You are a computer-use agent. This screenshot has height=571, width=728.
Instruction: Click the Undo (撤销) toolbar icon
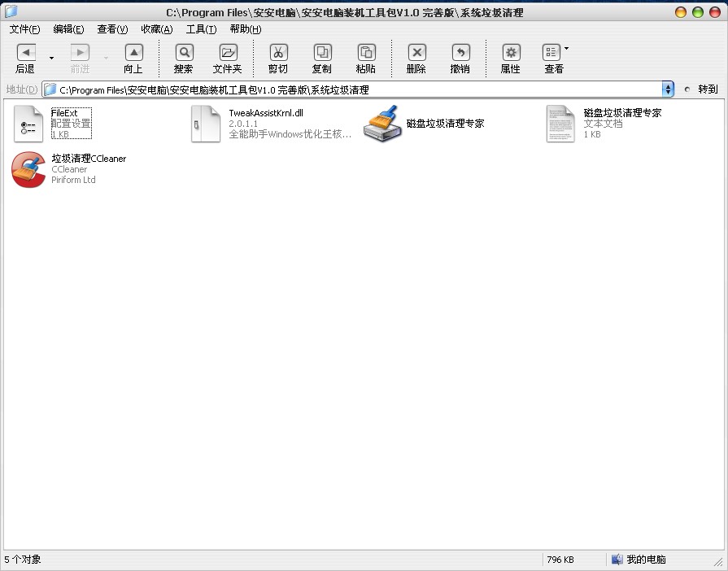point(460,53)
